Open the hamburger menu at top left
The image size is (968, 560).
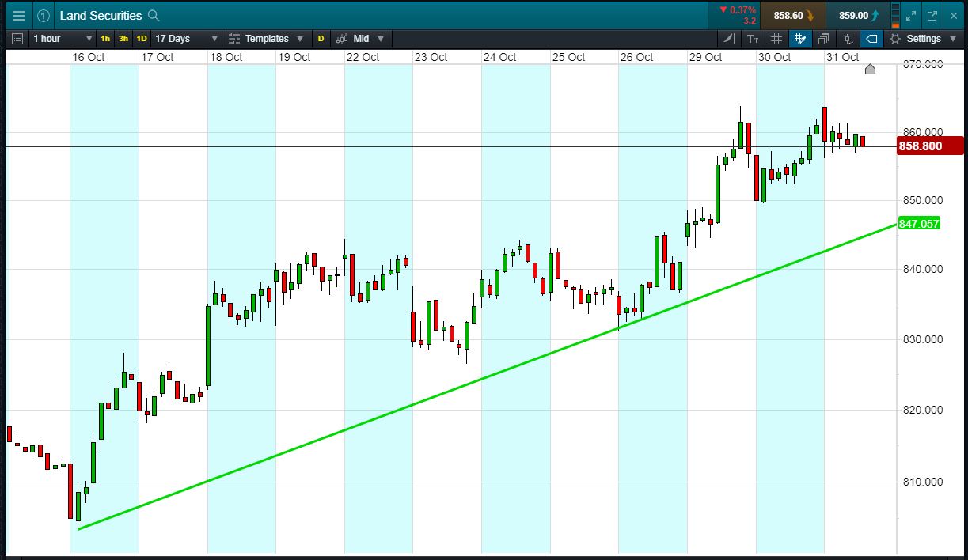[19, 16]
